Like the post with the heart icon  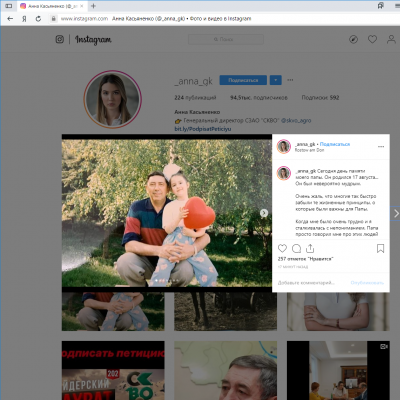click(282, 248)
